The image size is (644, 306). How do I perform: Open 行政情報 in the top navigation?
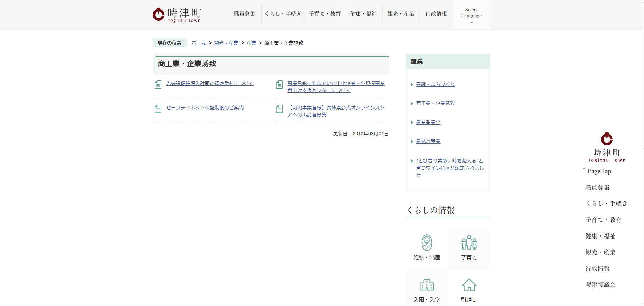coord(436,14)
